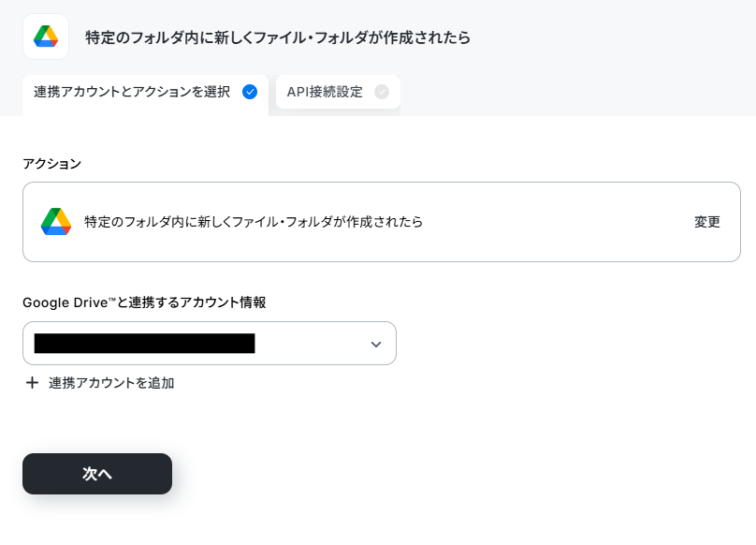Viewport: 756px width, 545px height.
Task: Open the Google Drive account selection box
Action: [210, 344]
